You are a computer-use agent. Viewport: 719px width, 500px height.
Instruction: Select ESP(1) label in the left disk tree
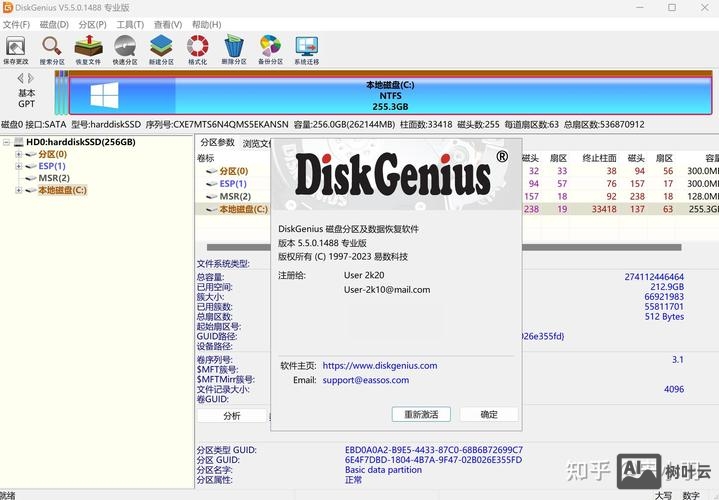pyautogui.click(x=52, y=166)
